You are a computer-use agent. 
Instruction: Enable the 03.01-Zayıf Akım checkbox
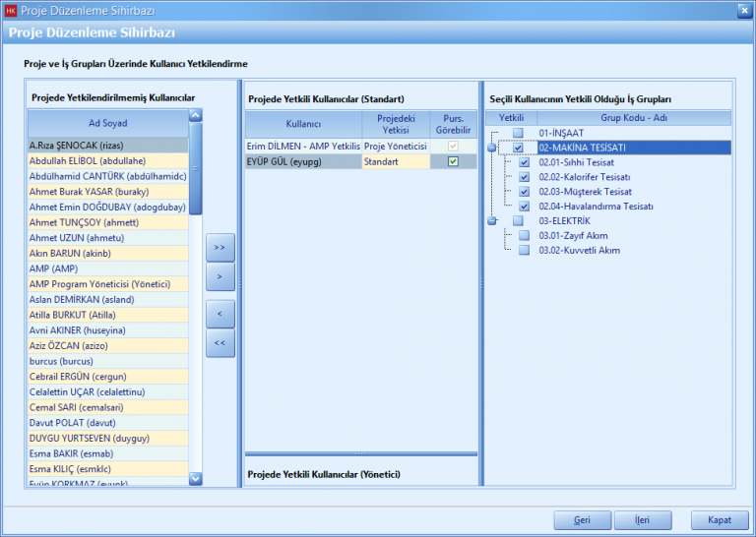pyautogui.click(x=525, y=235)
